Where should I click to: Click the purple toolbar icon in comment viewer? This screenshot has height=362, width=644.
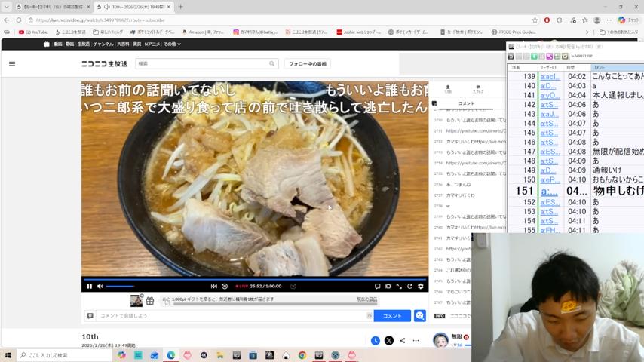(550, 57)
